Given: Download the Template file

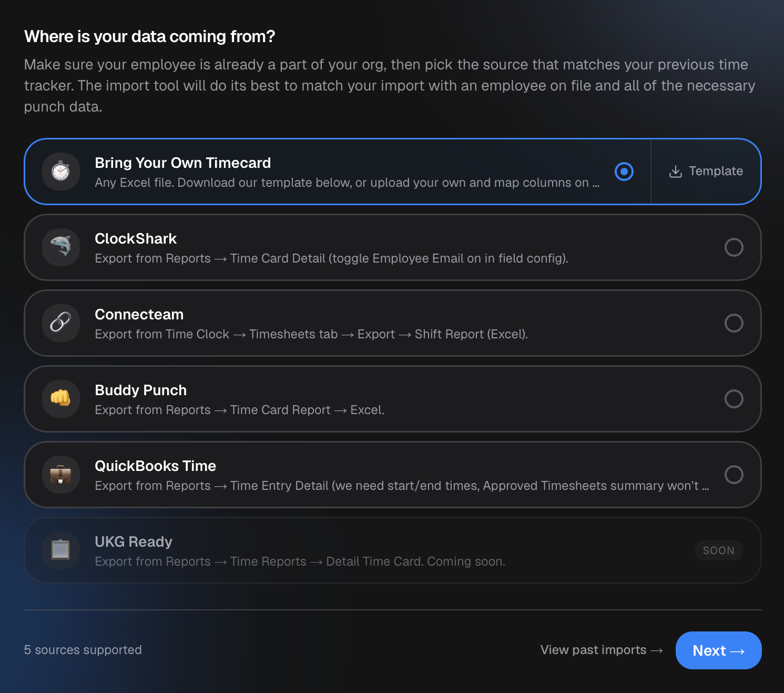Looking at the screenshot, I should (x=706, y=172).
